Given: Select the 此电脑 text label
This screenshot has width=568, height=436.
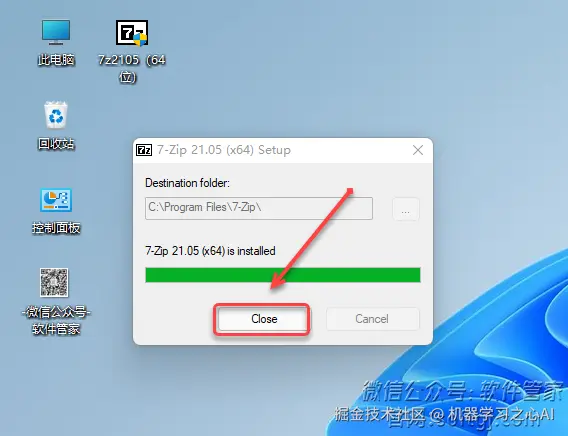Looking at the screenshot, I should 56,60.
